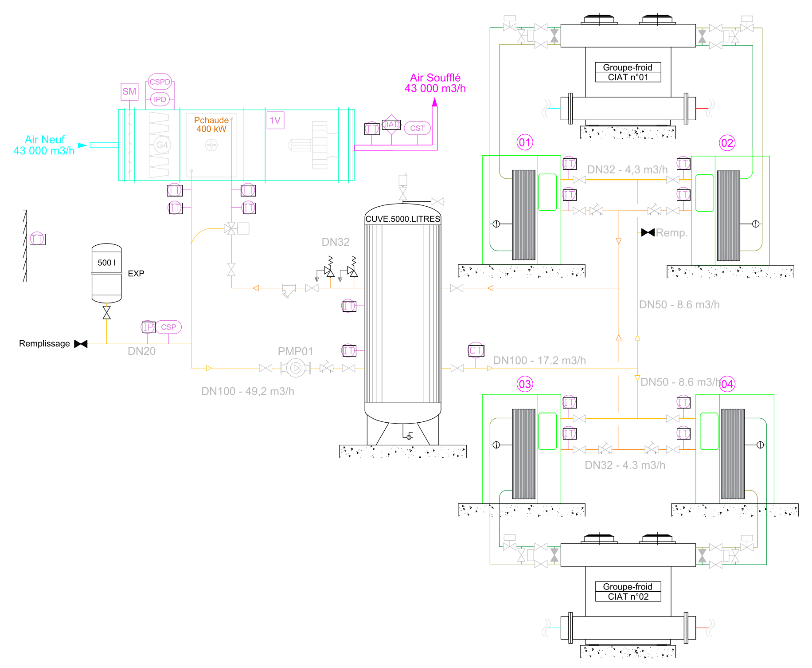Image resolution: width=812 pixels, height=668 pixels.
Task: Select the CSPD instrument tag
Action: pyautogui.click(x=160, y=82)
